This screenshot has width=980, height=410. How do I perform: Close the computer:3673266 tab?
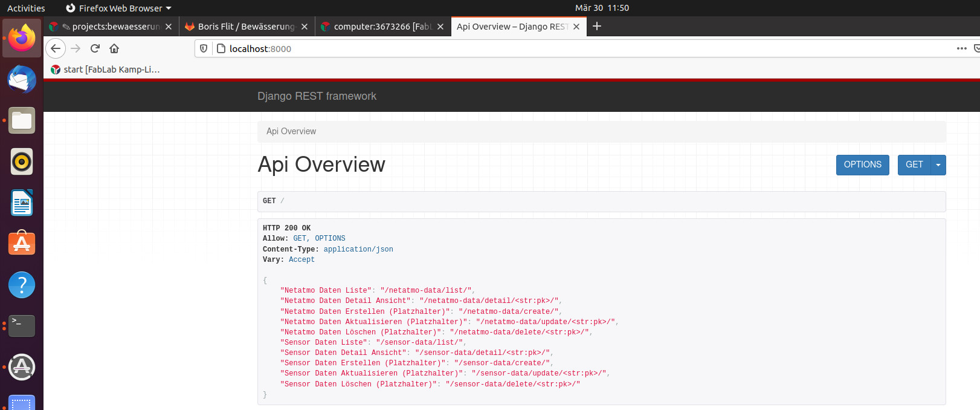(440, 27)
